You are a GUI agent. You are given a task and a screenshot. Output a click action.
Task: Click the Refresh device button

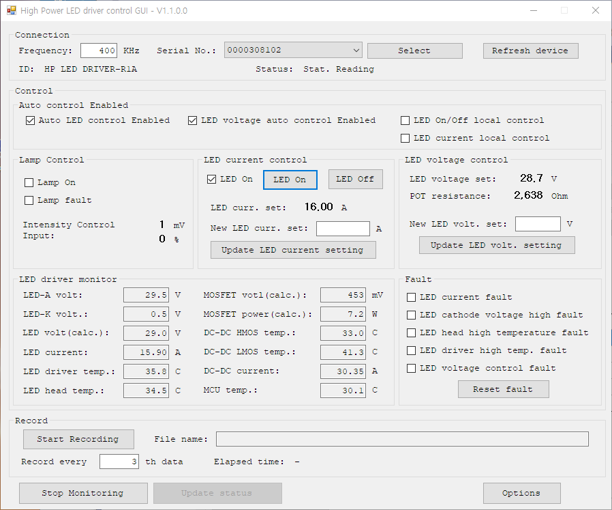(x=530, y=51)
